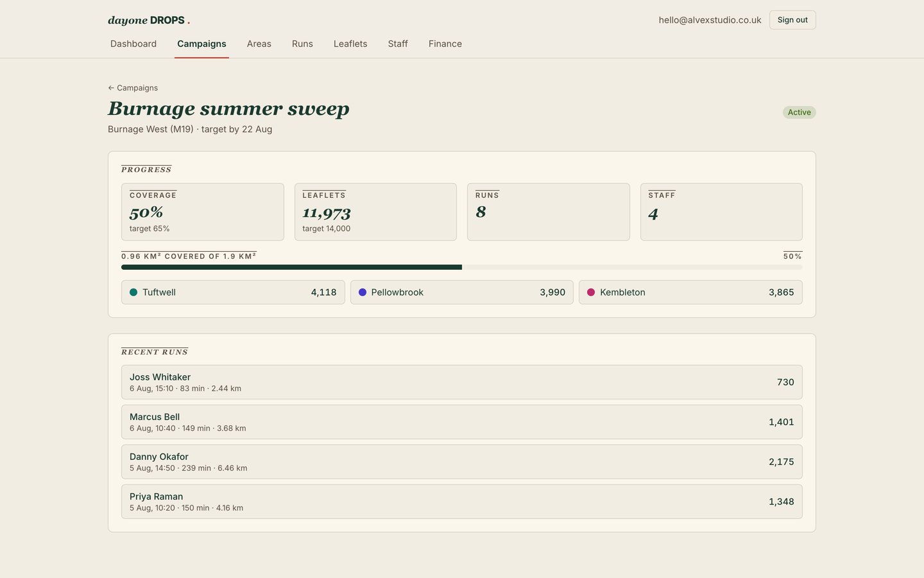Click the account email hello@alvexstudio.co.uk
Screen dimensions: 924x578
point(710,20)
